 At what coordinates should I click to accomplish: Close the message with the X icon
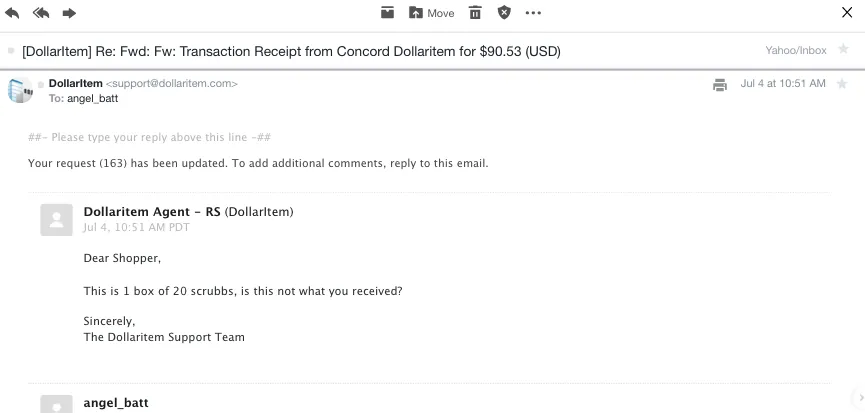(848, 13)
